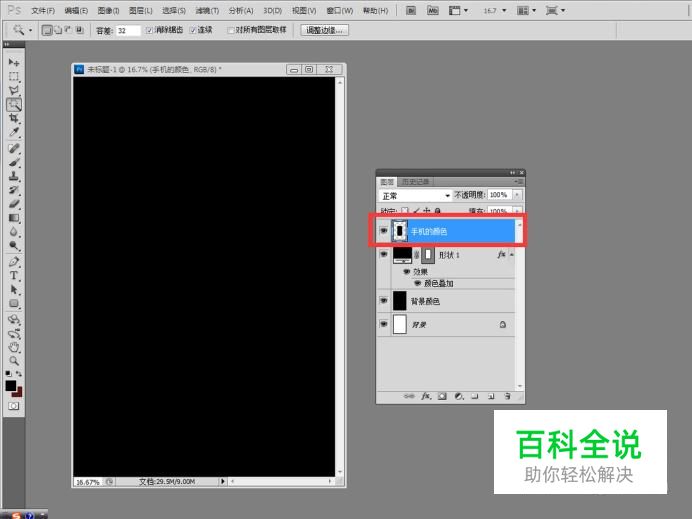Select the Gradient tool
This screenshot has height=519, width=692.
point(14,218)
